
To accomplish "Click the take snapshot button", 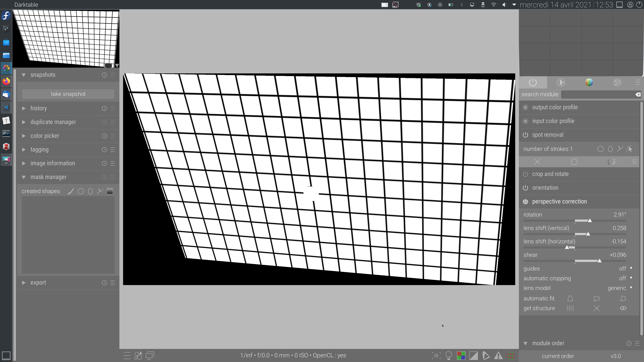I will pos(68,94).
